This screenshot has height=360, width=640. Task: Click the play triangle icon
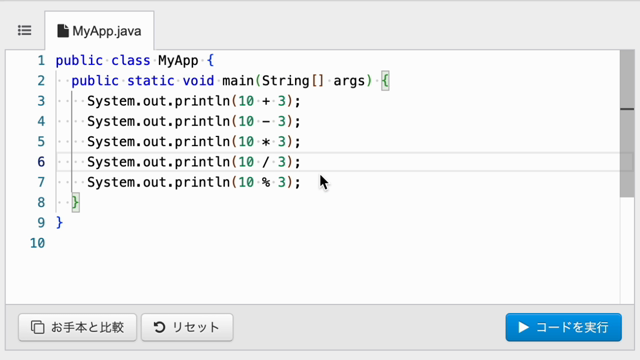pyautogui.click(x=523, y=327)
